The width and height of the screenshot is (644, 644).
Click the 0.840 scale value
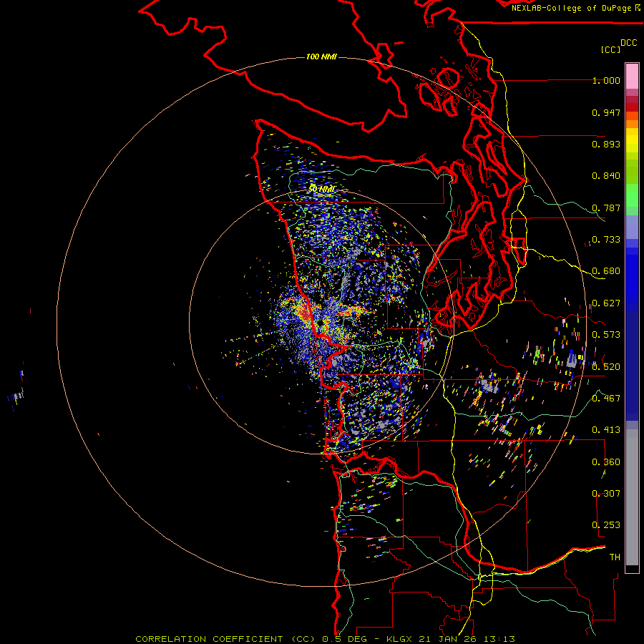click(606, 176)
